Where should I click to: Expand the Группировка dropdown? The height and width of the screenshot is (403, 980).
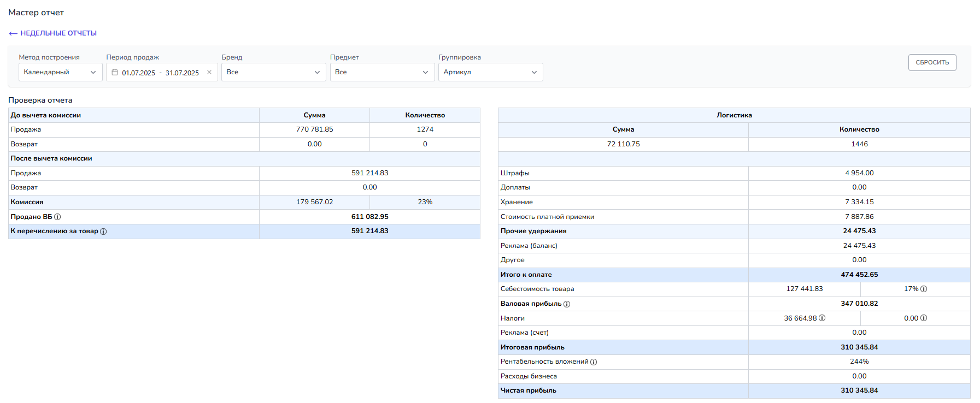[490, 72]
